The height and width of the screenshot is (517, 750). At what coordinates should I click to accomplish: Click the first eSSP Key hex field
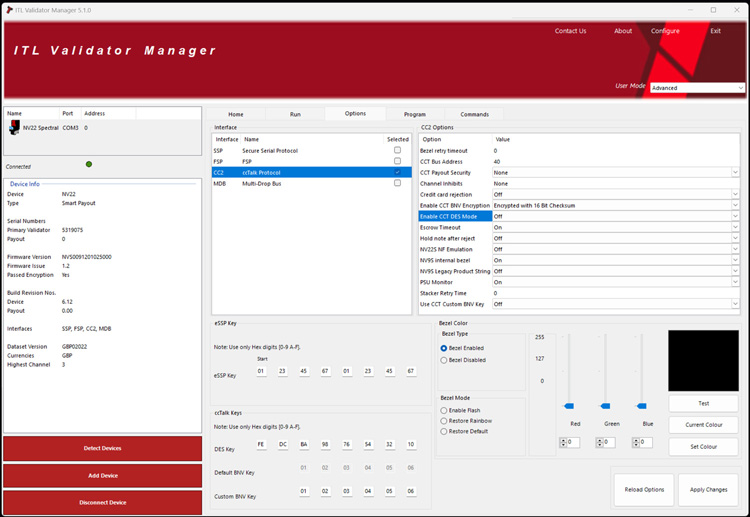pyautogui.click(x=261, y=371)
